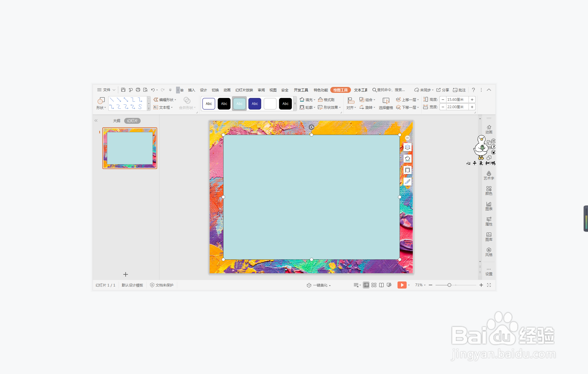588x374 pixels.
Task: Expand the 填充 fill dropdown
Action: click(x=315, y=100)
